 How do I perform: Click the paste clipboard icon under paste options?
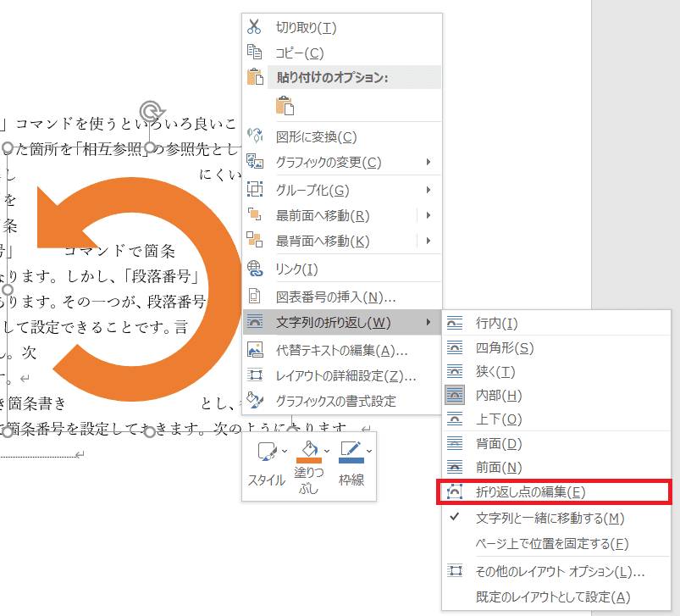point(285,105)
